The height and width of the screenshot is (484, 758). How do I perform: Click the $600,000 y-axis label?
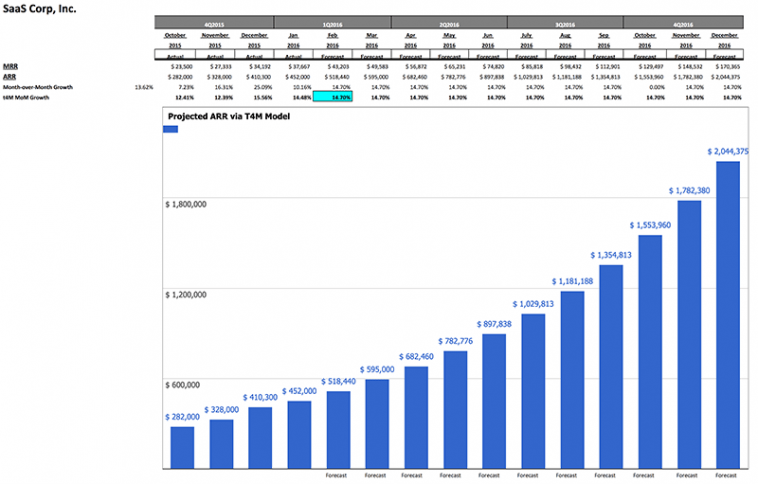point(187,383)
